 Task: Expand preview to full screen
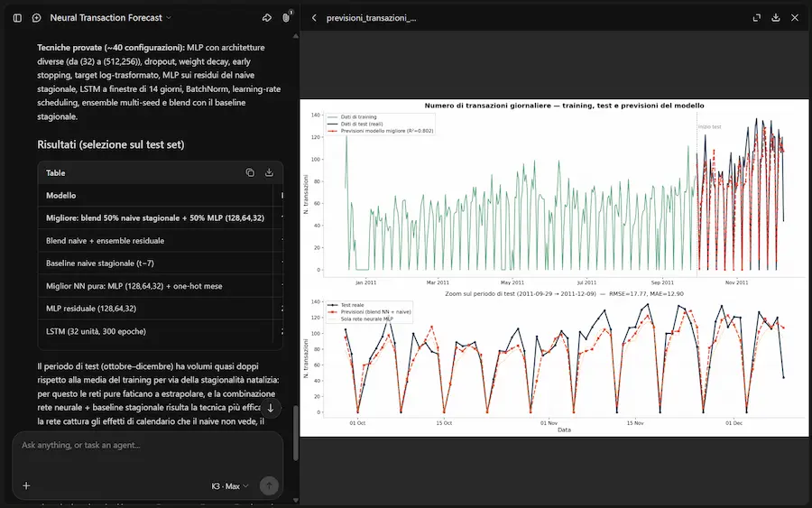pyautogui.click(x=757, y=18)
